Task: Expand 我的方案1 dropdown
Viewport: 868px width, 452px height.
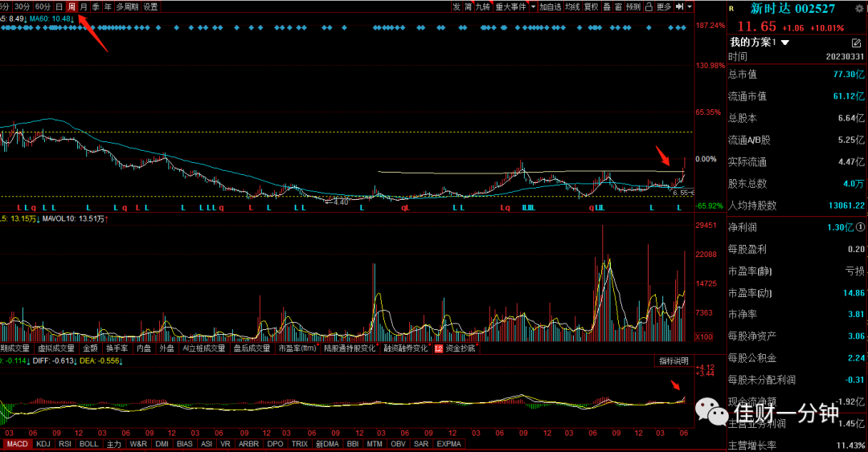Action: tap(785, 43)
